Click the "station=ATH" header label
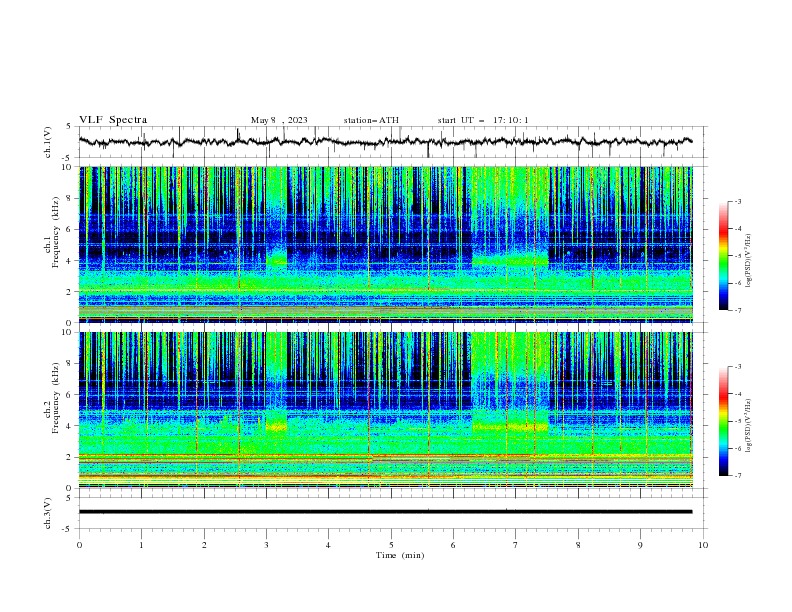The image size is (792, 612). [x=371, y=120]
